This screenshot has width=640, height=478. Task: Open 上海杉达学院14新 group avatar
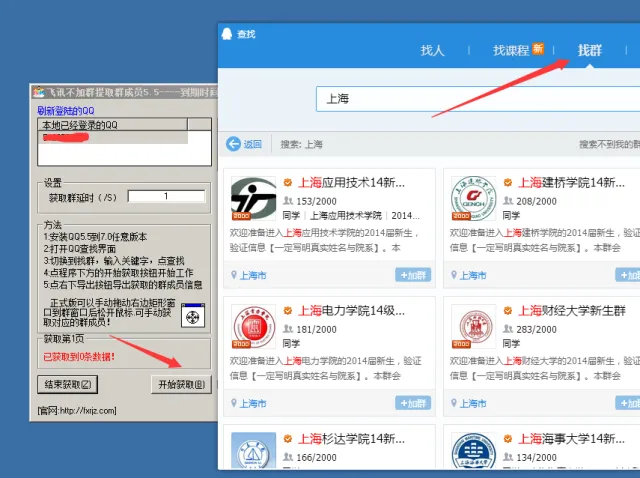coord(253,450)
